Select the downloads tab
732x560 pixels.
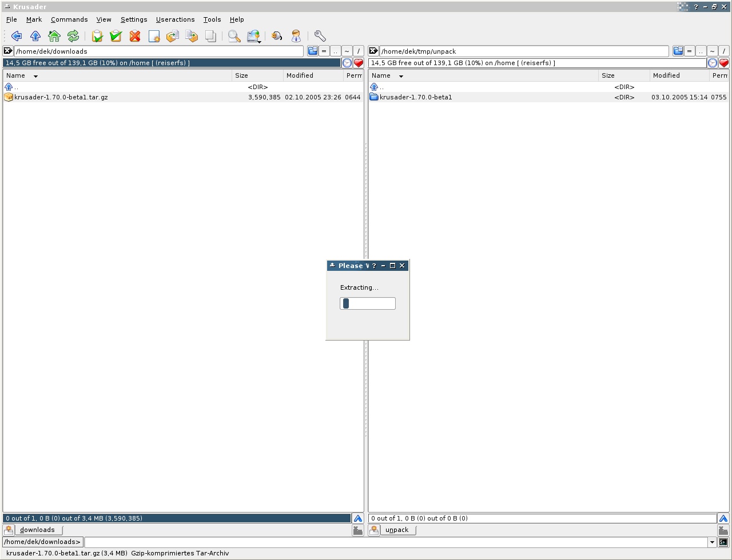(38, 530)
